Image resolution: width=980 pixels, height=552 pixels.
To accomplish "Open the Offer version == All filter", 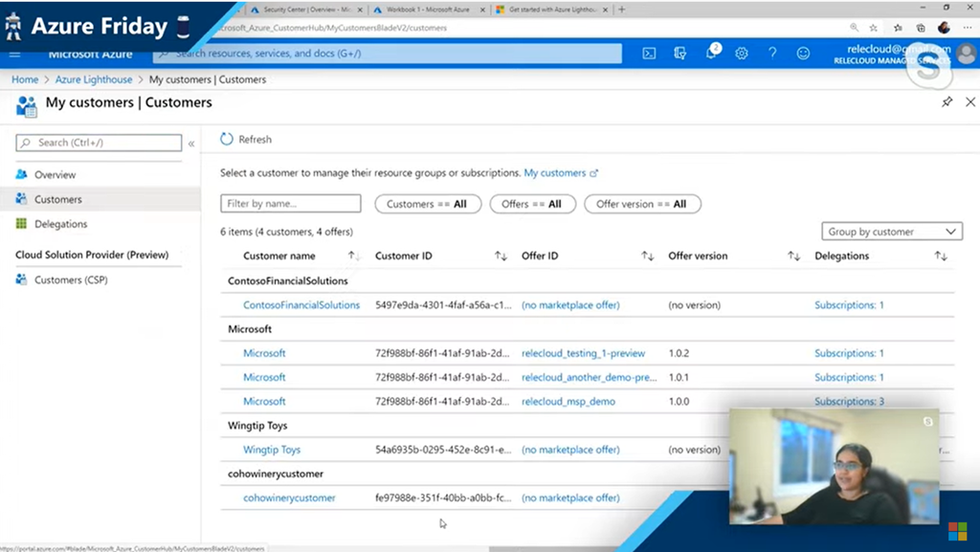I will (642, 204).
